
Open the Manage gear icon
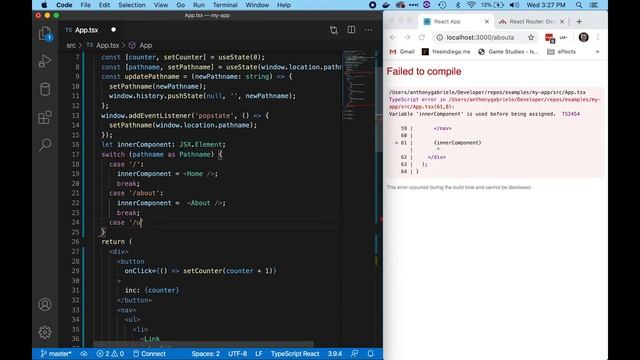[x=45, y=332]
